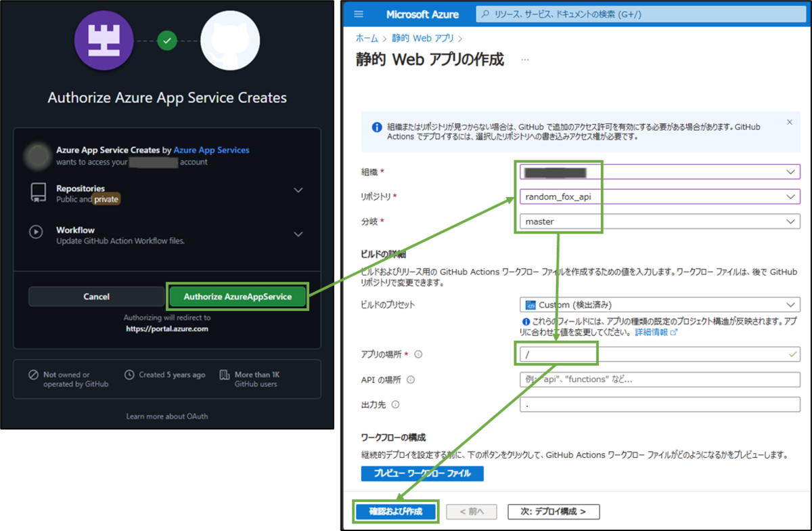Click the Workflow play icon in GitHub

(x=36, y=232)
